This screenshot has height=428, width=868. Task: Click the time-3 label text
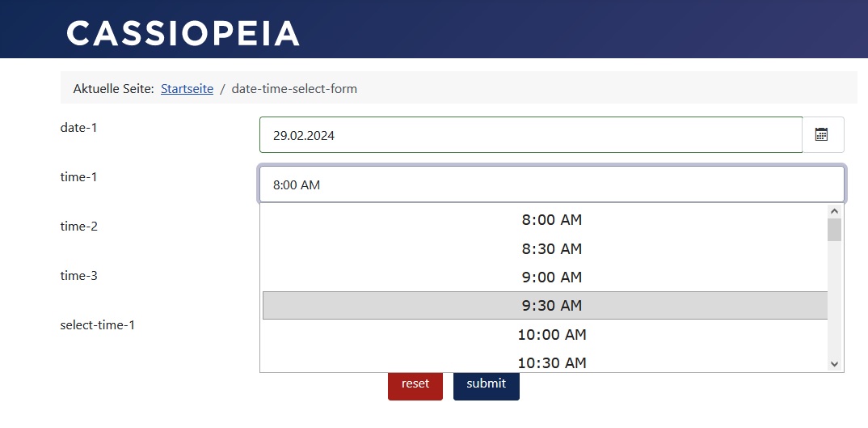pos(79,276)
